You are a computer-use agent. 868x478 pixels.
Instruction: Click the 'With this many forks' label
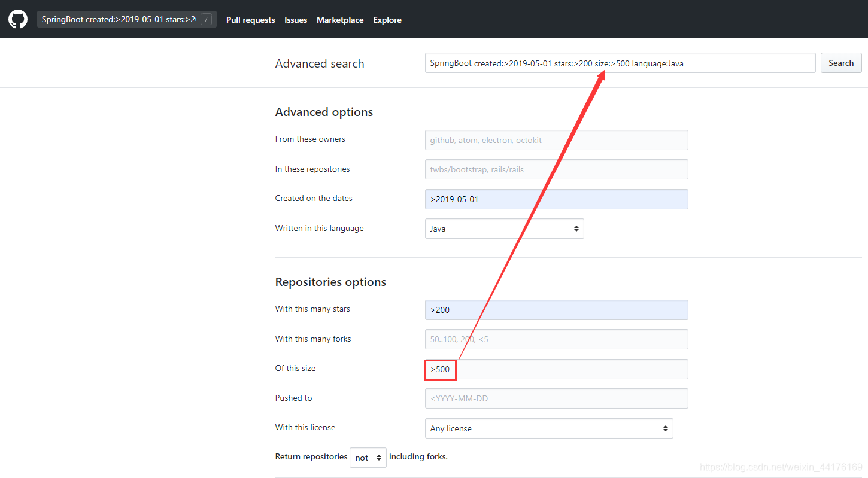tap(313, 339)
